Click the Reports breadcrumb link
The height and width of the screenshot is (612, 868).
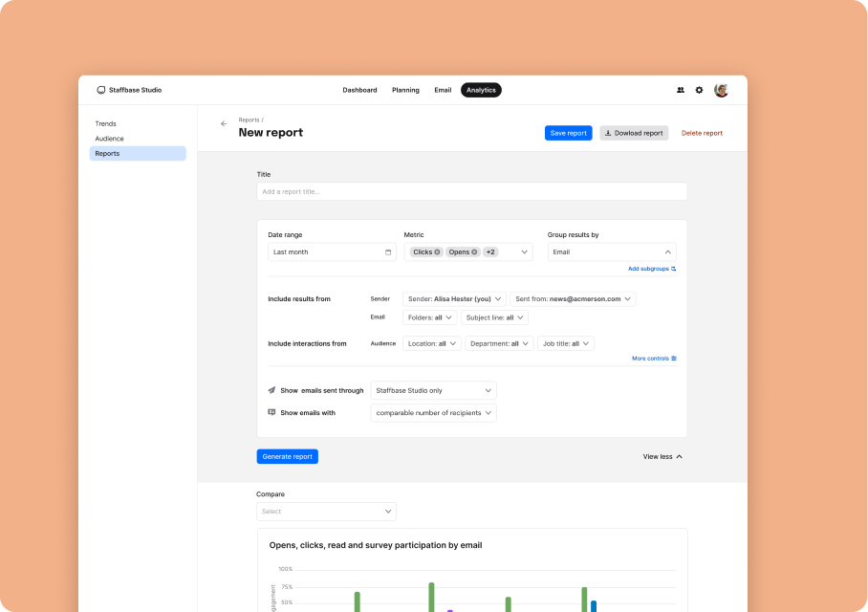point(249,120)
